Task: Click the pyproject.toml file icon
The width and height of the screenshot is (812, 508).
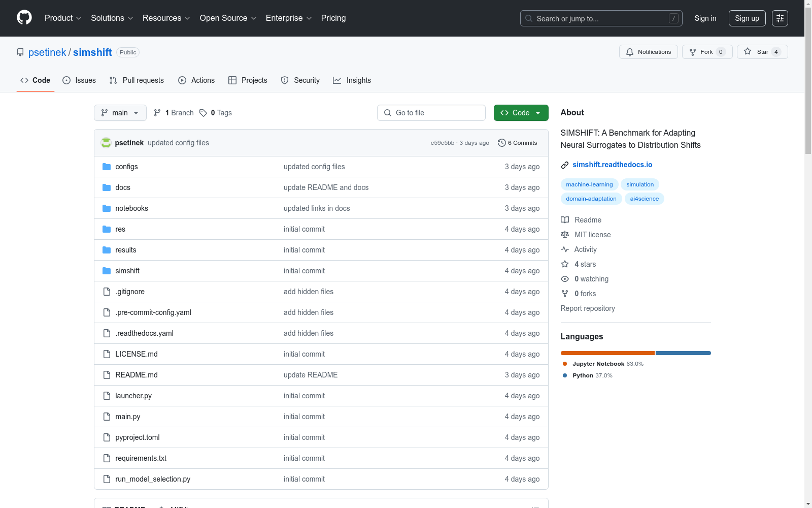Action: 107,437
